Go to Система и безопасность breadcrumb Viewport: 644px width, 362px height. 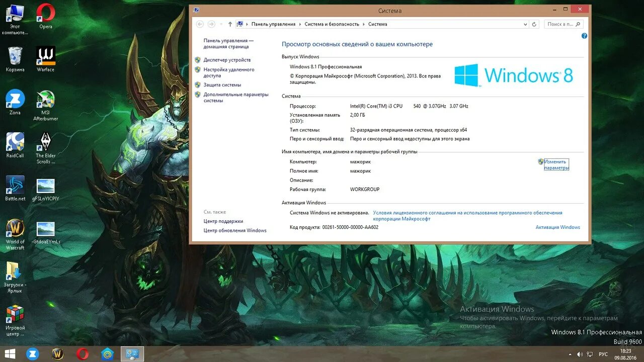pyautogui.click(x=332, y=24)
